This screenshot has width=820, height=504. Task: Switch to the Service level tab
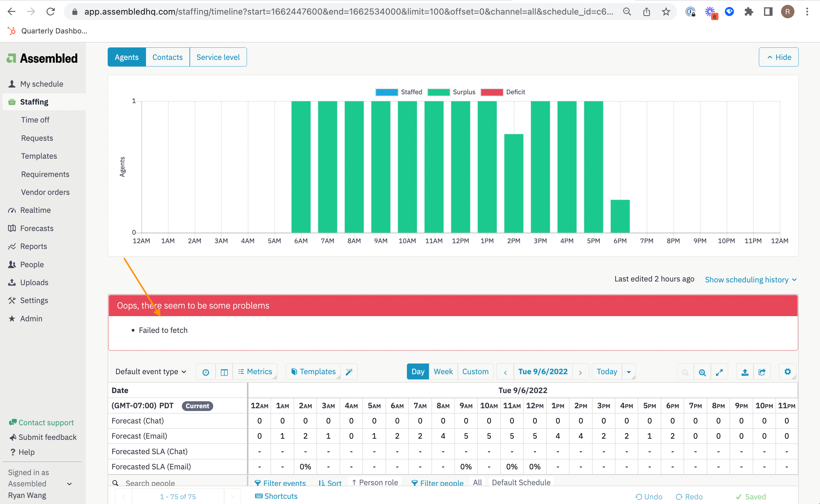tap(218, 57)
